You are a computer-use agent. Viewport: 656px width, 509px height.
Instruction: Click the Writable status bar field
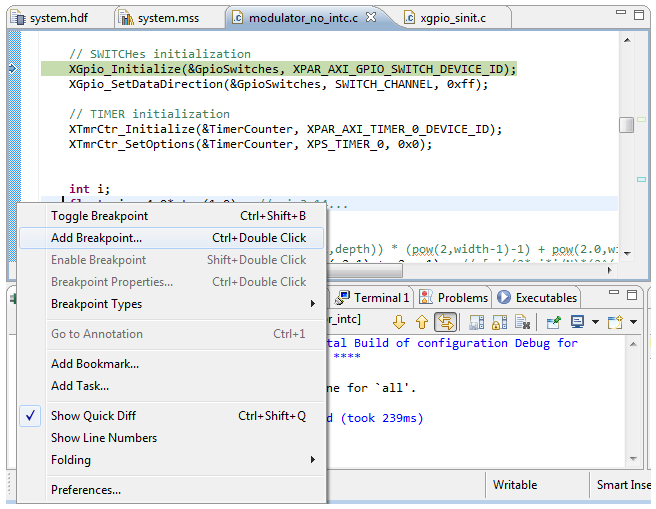(515, 485)
